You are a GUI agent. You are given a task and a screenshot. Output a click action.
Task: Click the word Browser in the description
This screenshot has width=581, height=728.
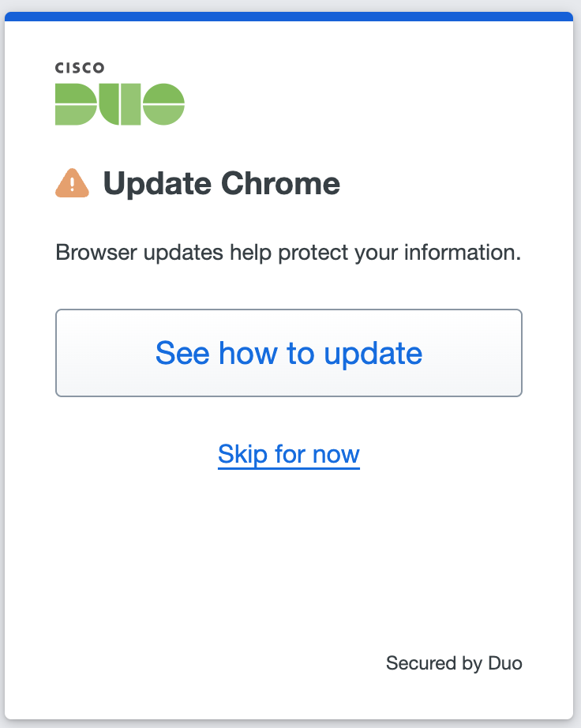coord(89,253)
